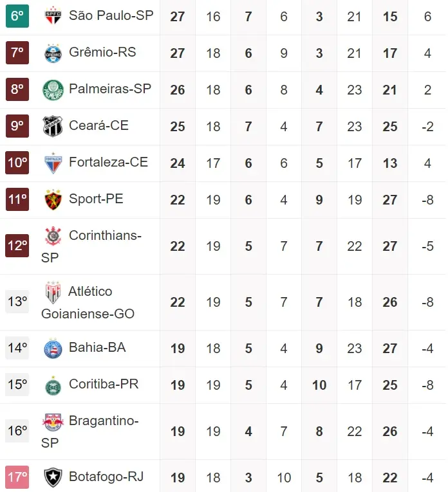The width and height of the screenshot is (448, 492).
Task: Click the Bragantino-SP Red Bull crest
Action: click(52, 422)
